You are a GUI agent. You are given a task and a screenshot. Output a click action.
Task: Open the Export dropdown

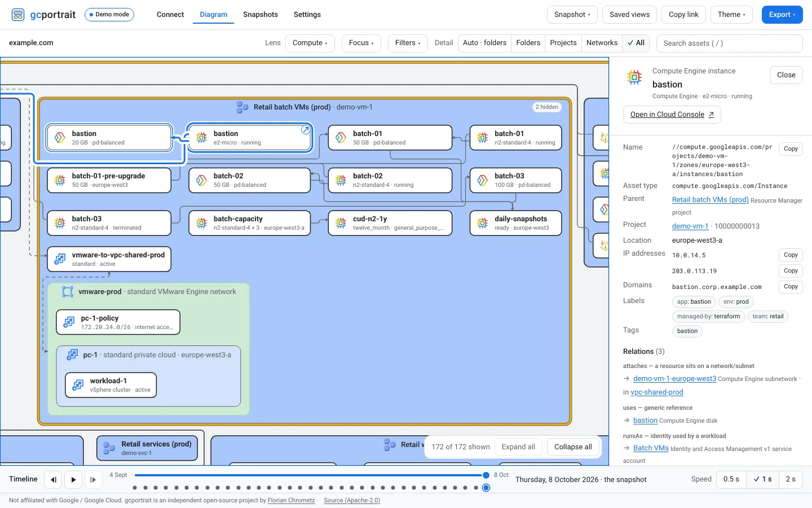pos(782,15)
